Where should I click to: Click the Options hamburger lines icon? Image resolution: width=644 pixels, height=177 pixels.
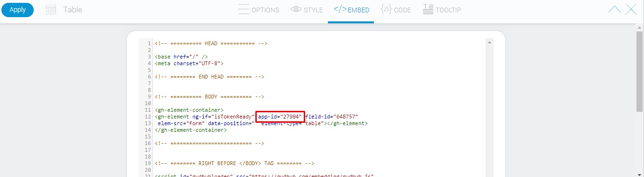pyautogui.click(x=243, y=10)
